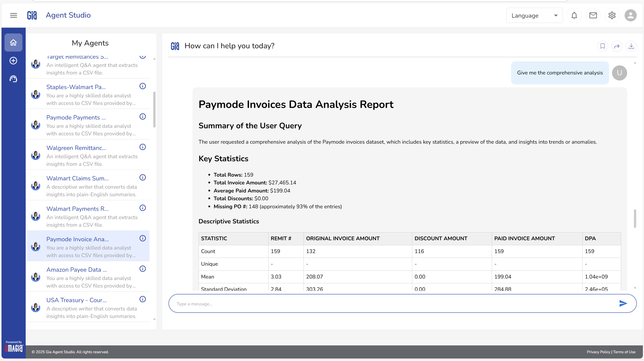Click the agents list scroll-down arrow
Image resolution: width=644 pixels, height=361 pixels.
tap(154, 319)
